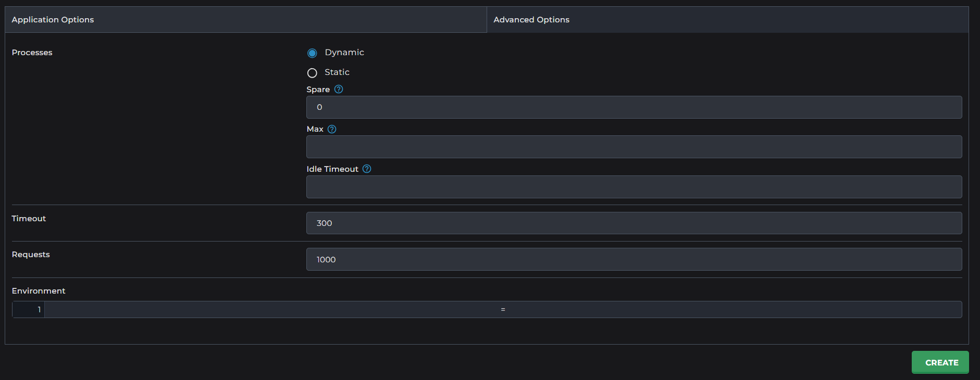Click the Timeout row label
Image resolution: width=980 pixels, height=380 pixels.
click(29, 219)
